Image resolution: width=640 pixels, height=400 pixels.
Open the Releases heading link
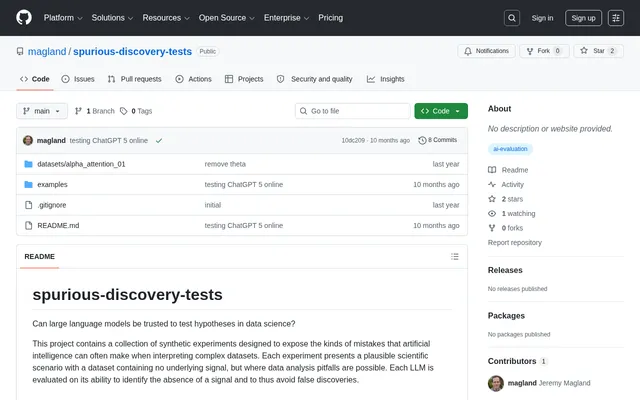pyautogui.click(x=505, y=270)
